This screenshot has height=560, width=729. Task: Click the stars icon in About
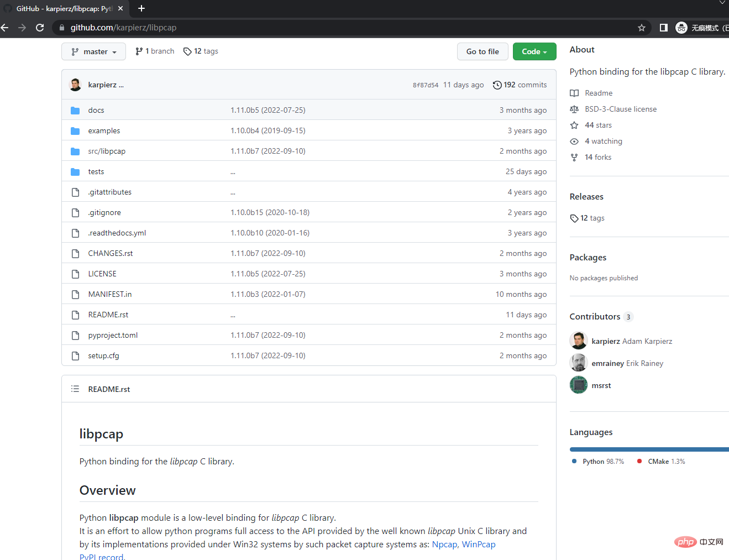(575, 125)
